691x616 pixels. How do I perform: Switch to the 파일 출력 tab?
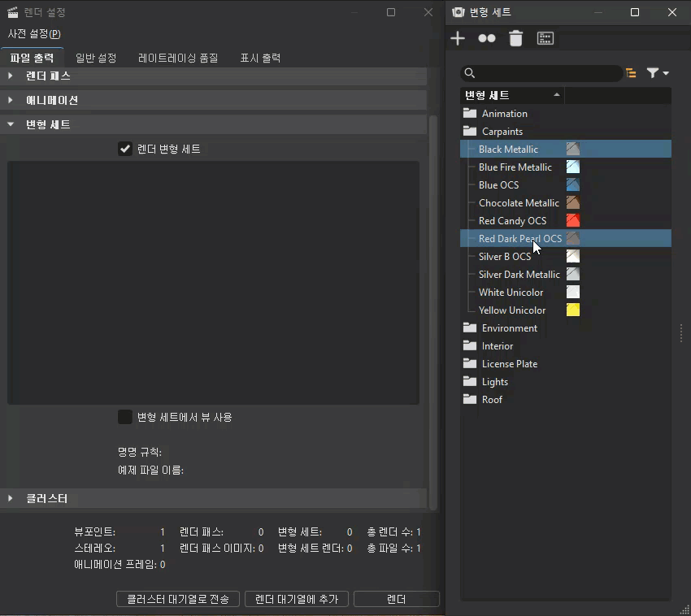(x=32, y=58)
